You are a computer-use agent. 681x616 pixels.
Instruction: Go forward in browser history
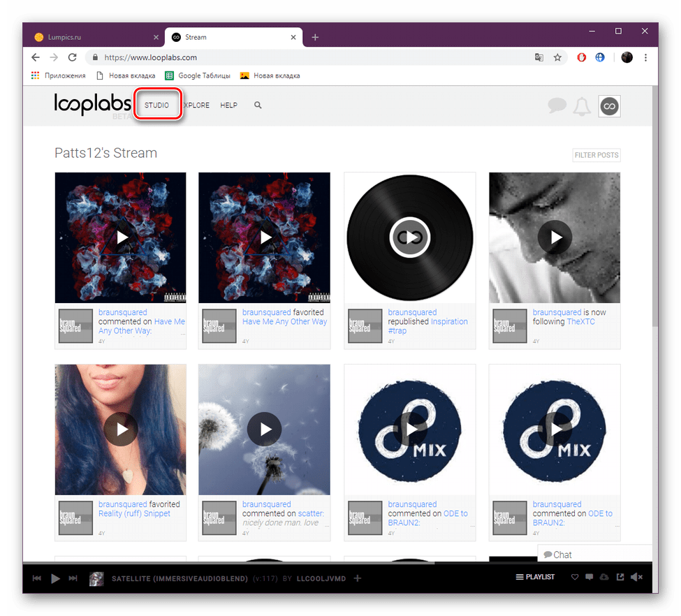(x=54, y=57)
